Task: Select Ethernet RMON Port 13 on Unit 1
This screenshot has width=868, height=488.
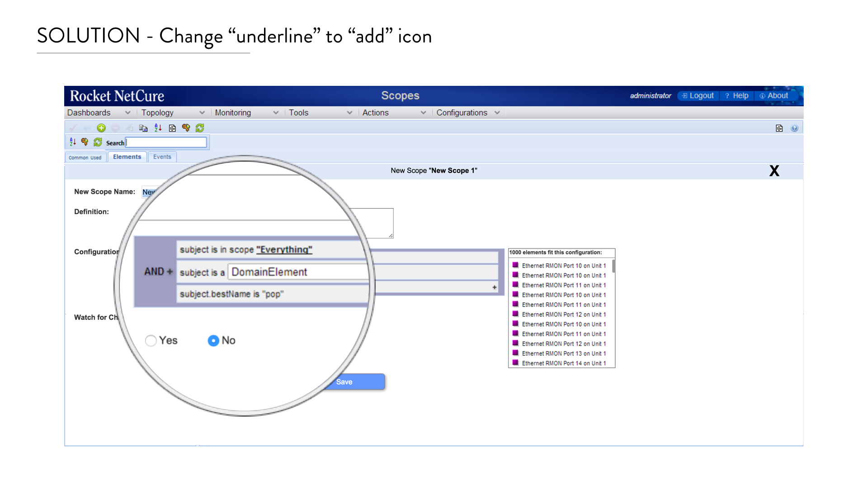Action: click(x=564, y=353)
